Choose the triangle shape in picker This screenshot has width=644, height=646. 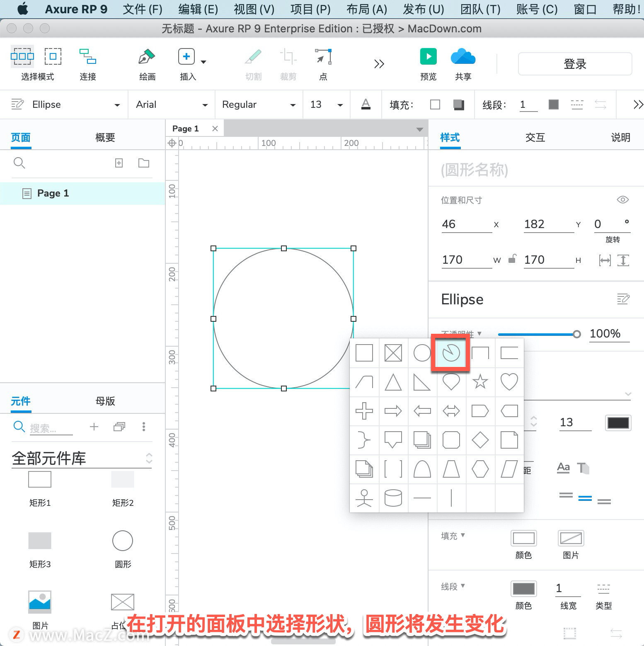(393, 382)
